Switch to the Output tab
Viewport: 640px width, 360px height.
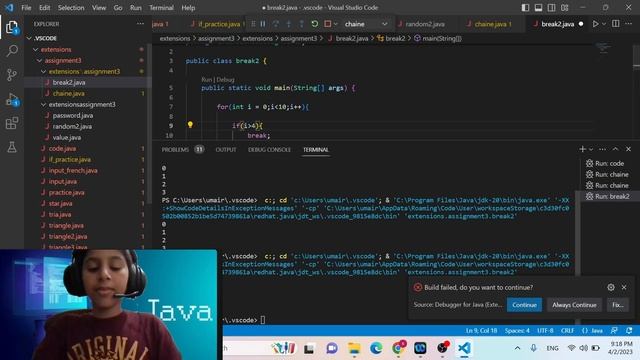[x=226, y=150]
